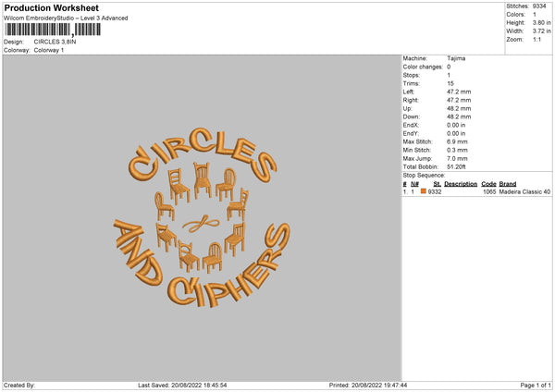Click the Machine value Tajima
The height and width of the screenshot is (392, 555).
pos(456,58)
